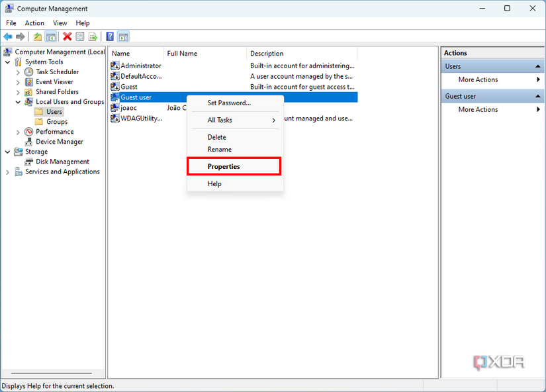The height and width of the screenshot is (392, 546).
Task: Click the Back navigation arrow
Action: [7, 36]
